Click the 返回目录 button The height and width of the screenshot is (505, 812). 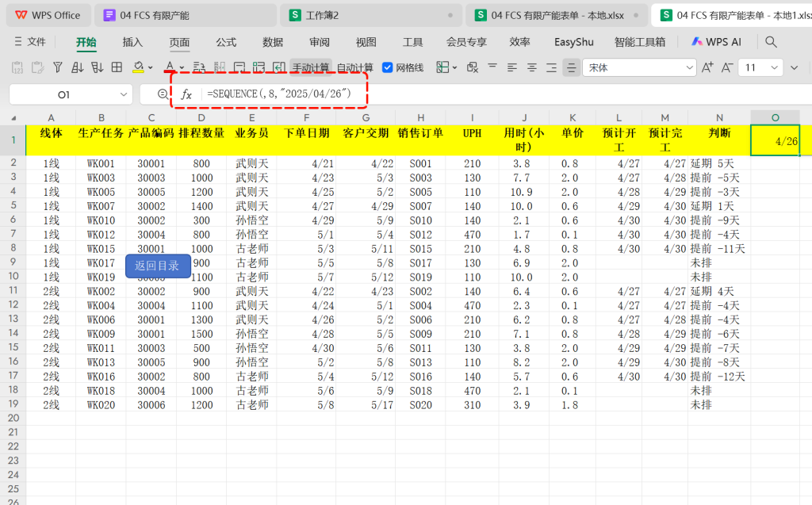point(158,266)
